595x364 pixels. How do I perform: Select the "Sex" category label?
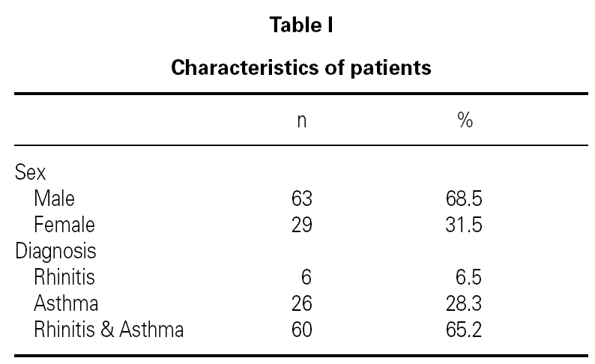point(31,173)
